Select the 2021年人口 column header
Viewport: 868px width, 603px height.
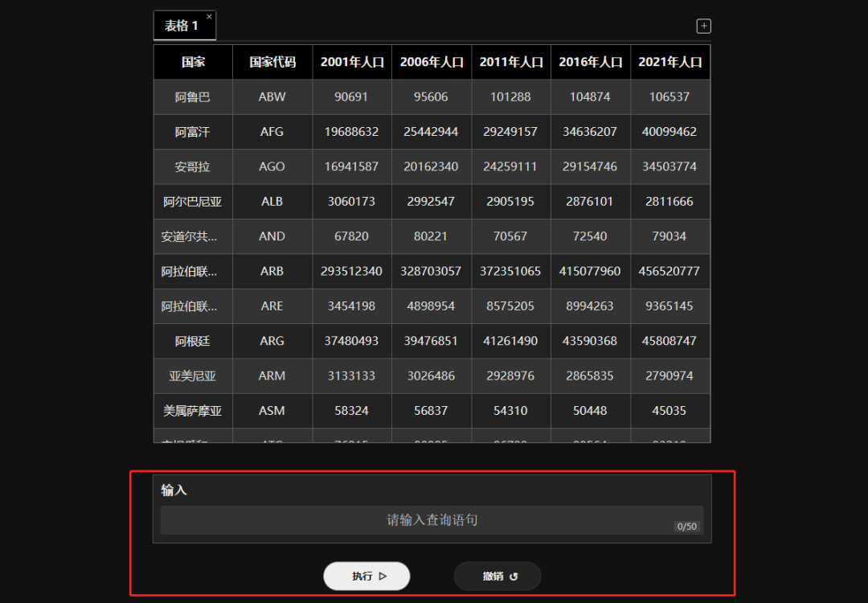[669, 62]
